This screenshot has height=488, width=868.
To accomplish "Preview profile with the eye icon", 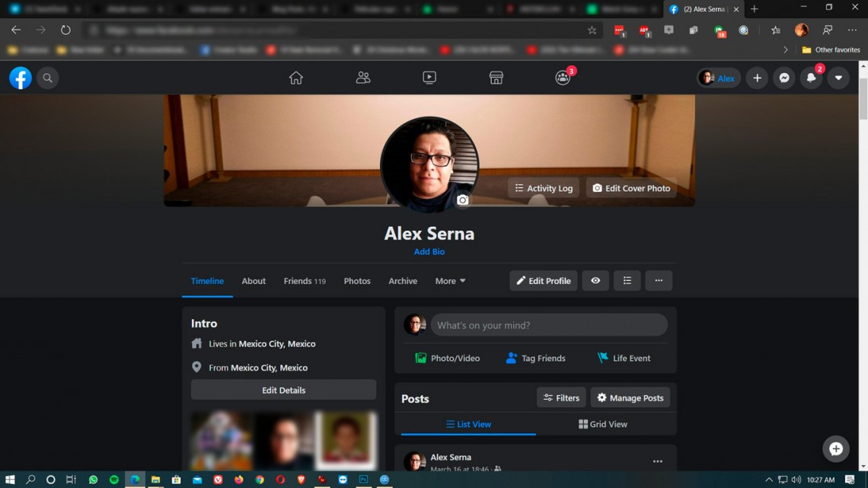I will (595, 280).
